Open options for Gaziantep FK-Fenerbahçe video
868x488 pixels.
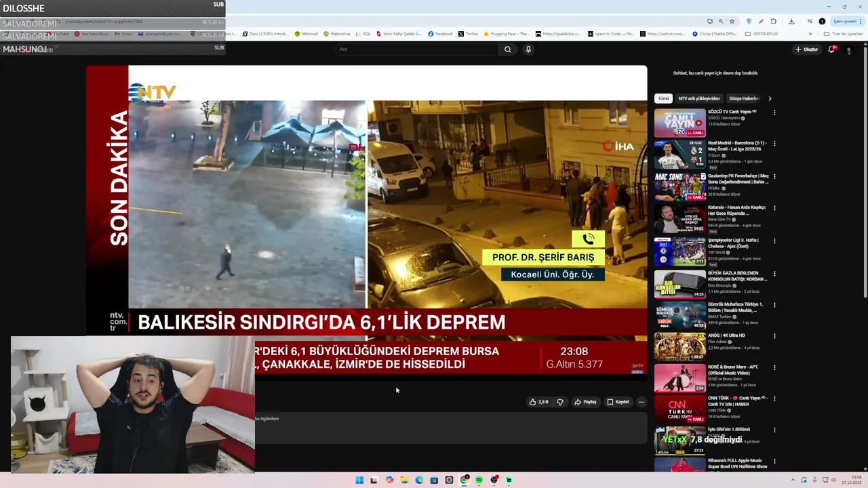pyautogui.click(x=774, y=176)
